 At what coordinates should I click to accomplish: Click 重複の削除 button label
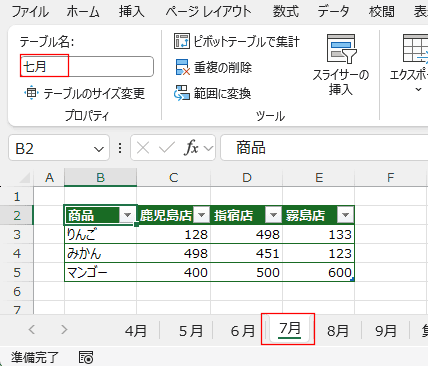pos(223,68)
